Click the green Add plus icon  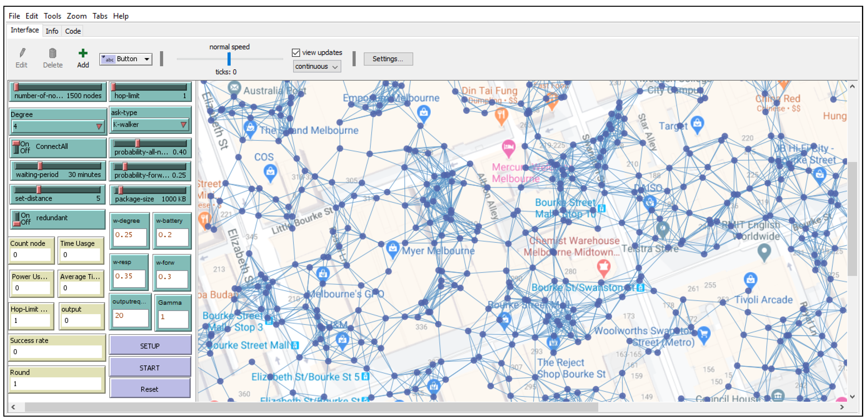pyautogui.click(x=83, y=53)
